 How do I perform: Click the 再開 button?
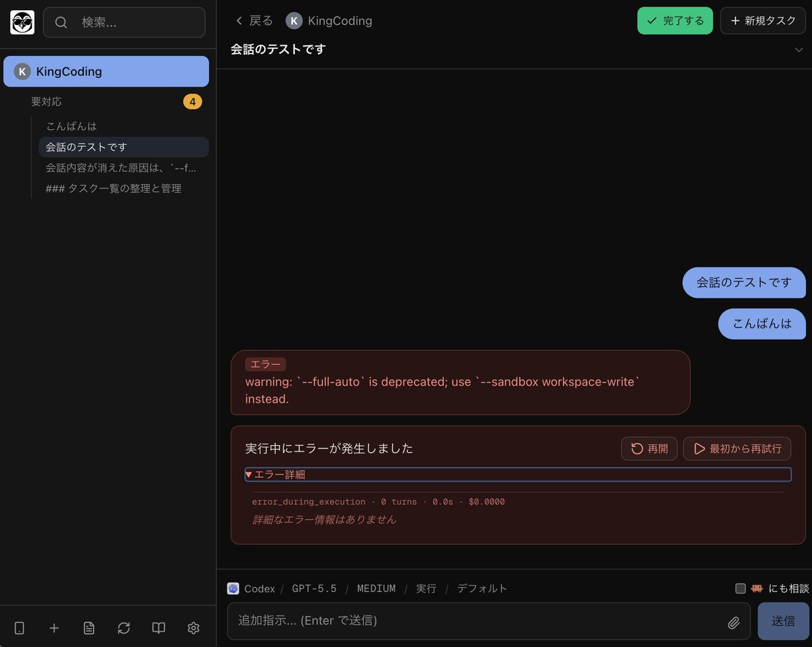[x=650, y=449]
